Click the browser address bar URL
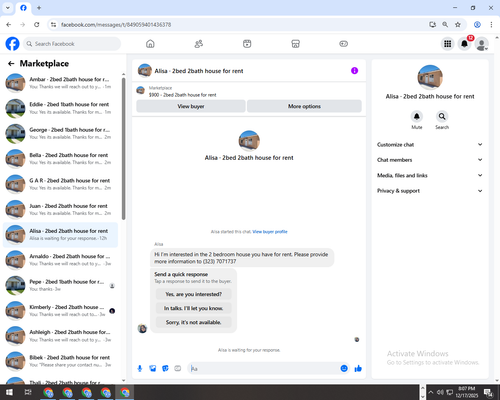 (116, 25)
